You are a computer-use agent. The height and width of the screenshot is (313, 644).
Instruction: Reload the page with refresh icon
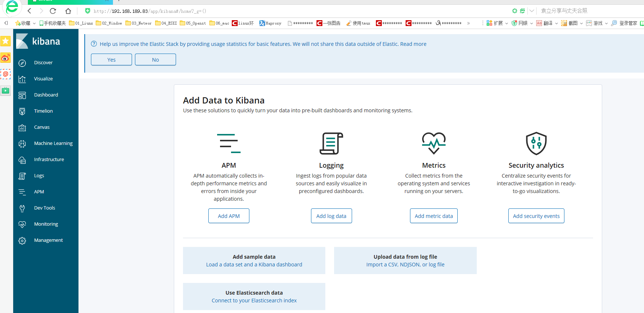(53, 11)
